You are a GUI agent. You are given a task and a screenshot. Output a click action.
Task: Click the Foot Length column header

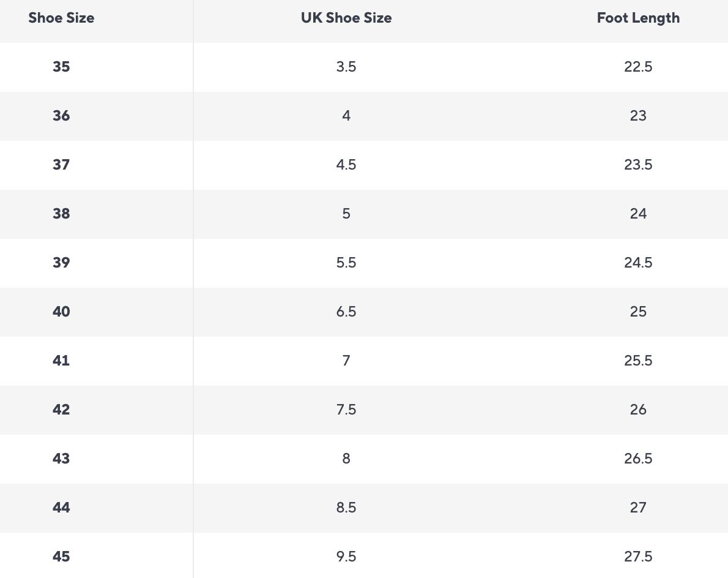pyautogui.click(x=638, y=18)
